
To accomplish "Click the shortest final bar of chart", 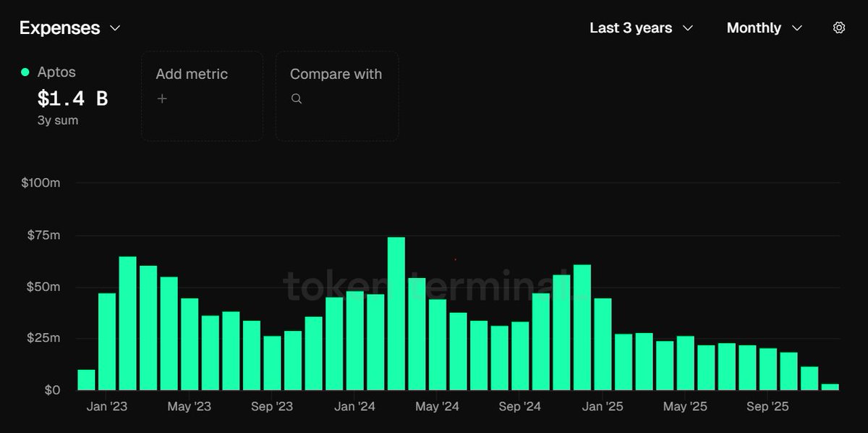I will point(830,387).
